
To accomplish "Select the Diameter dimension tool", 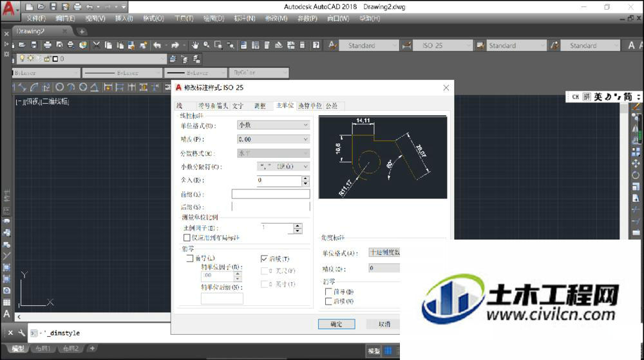I will pyautogui.click(x=83, y=87).
